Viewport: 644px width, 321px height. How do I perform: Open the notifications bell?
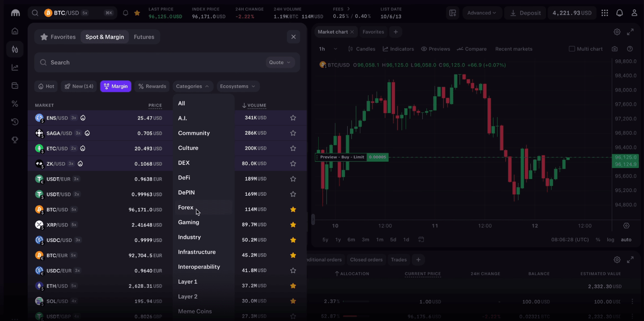[620, 13]
